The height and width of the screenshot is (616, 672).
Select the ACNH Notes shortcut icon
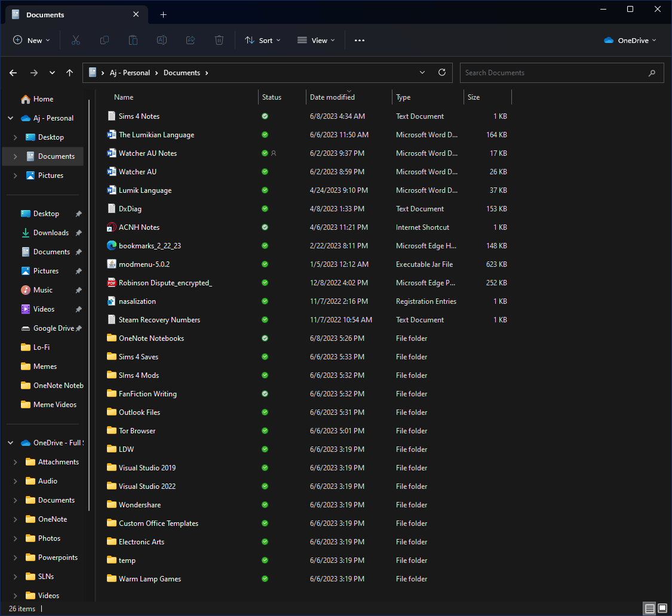coord(112,227)
